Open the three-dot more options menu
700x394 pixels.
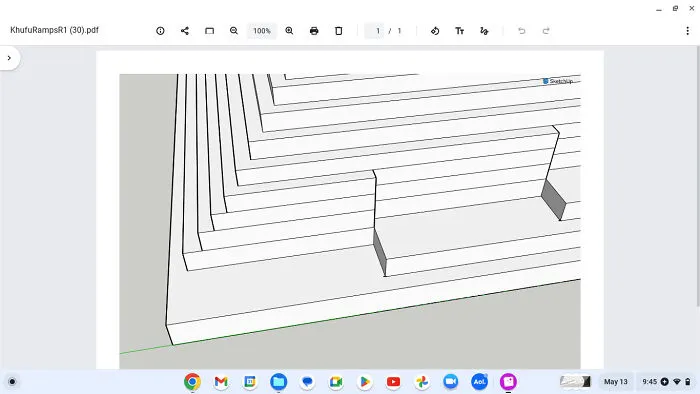688,31
